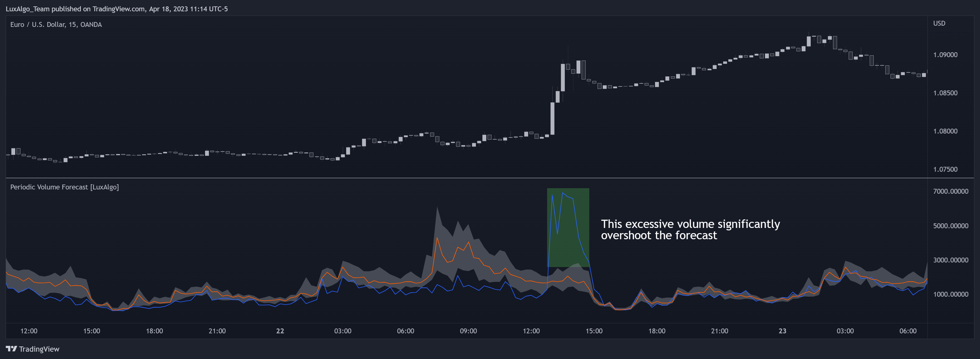Click the 7000.00000 volume axis label
This screenshot has height=359, width=980.
pos(950,191)
